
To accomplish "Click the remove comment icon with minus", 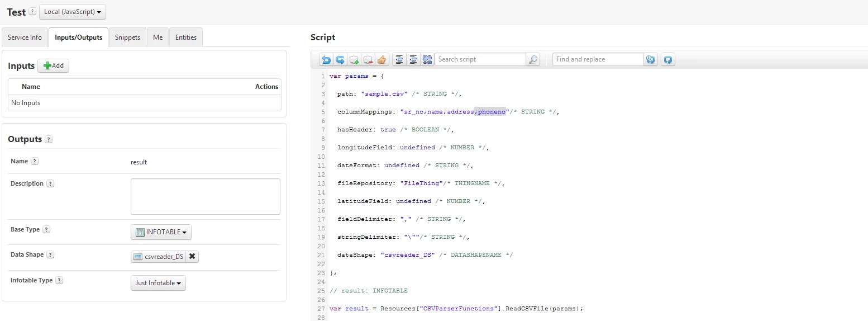I will (x=368, y=59).
